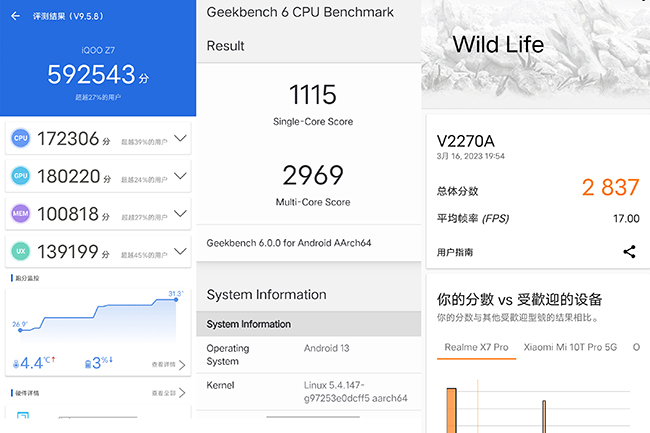
Task: Tap the V2270A device model text
Action: coord(466,141)
